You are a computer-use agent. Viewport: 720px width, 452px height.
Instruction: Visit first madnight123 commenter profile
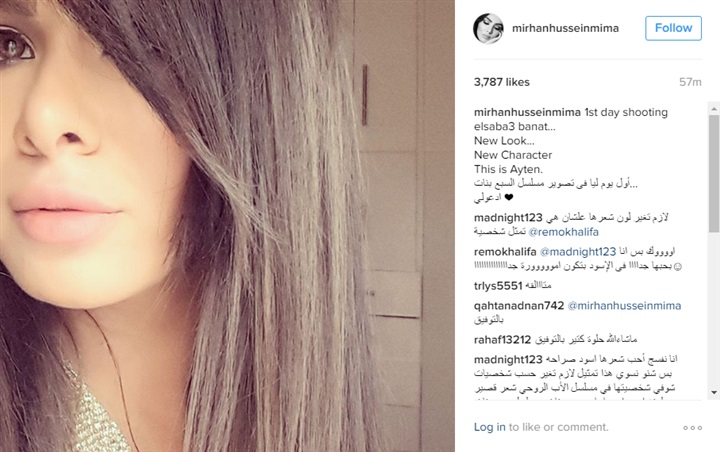pyautogui.click(x=508, y=218)
